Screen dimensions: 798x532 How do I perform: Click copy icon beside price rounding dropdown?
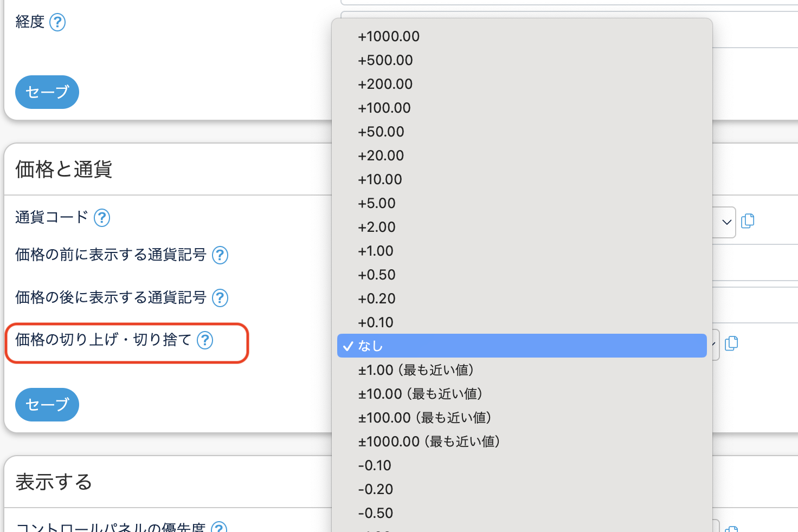point(731,343)
